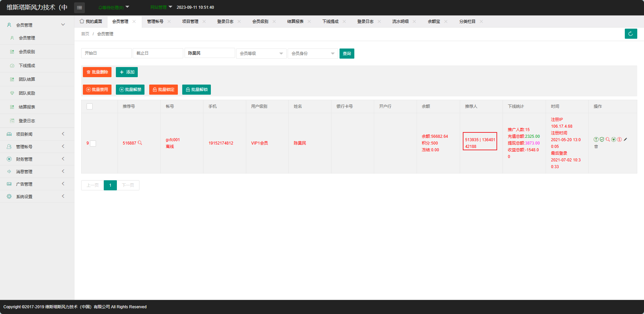
Task: Click the 开始日 date input field
Action: 106,53
